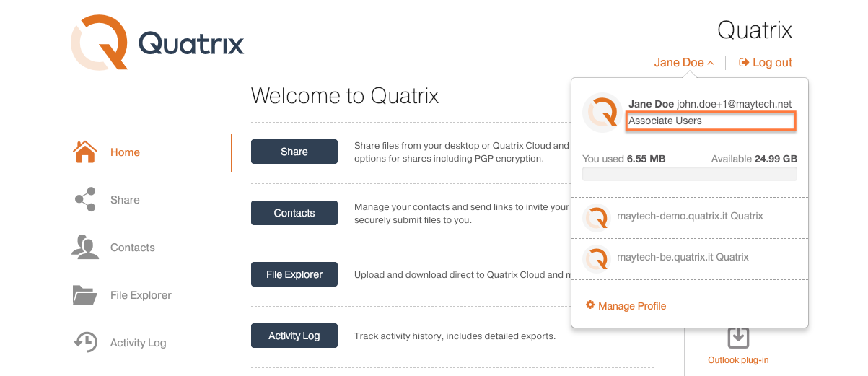This screenshot has height=376, width=868.
Task: Click the storage usage progress bar
Action: 690,174
